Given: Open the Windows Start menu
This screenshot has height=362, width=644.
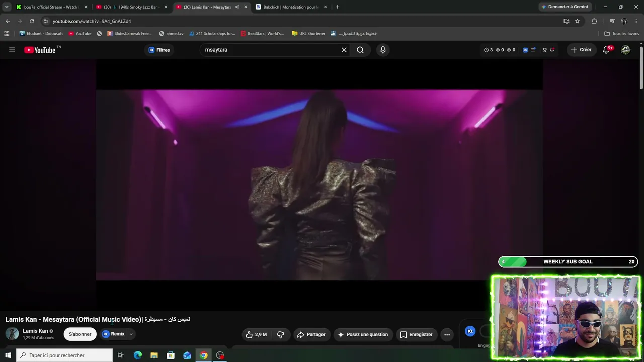Looking at the screenshot, I should click(8, 355).
